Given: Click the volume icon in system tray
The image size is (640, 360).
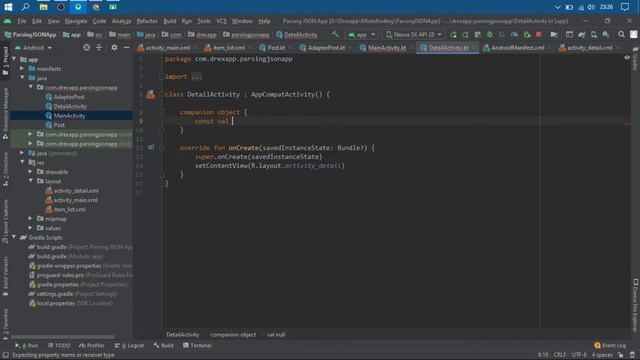Looking at the screenshot, I should click(591, 7).
